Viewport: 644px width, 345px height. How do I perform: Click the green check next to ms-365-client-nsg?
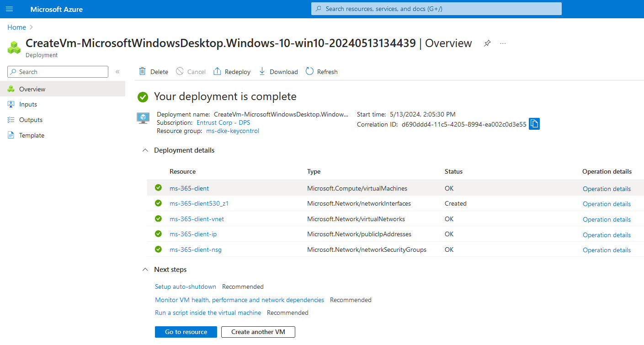(x=158, y=249)
